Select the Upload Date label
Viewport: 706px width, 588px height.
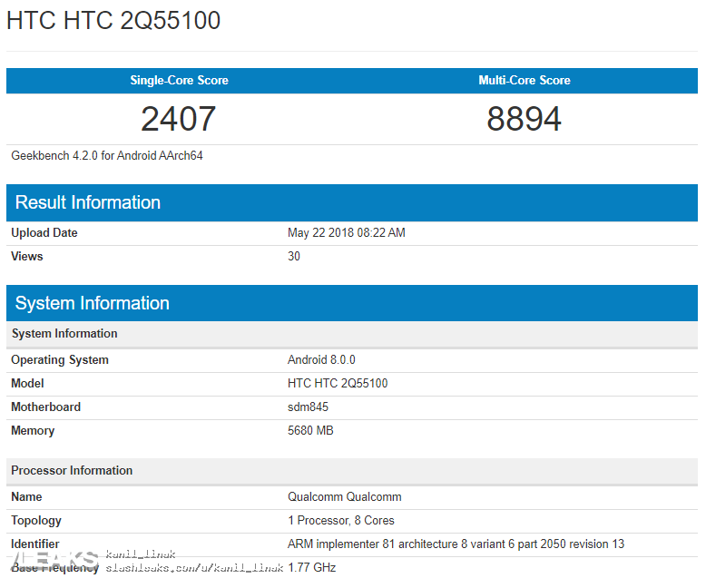[x=44, y=233]
